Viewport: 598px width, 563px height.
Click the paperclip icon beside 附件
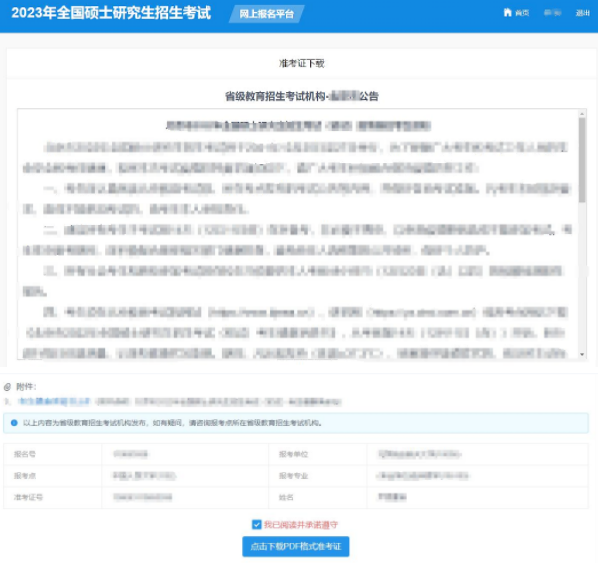7,387
